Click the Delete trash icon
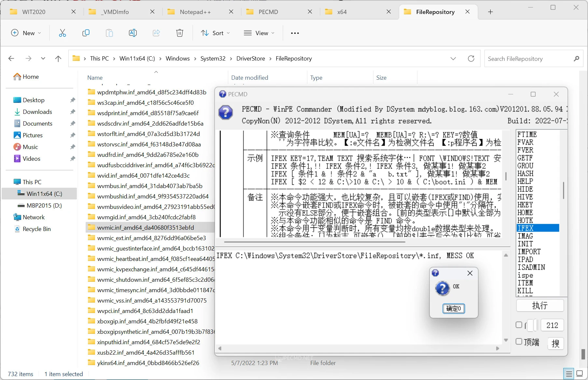 pyautogui.click(x=180, y=33)
